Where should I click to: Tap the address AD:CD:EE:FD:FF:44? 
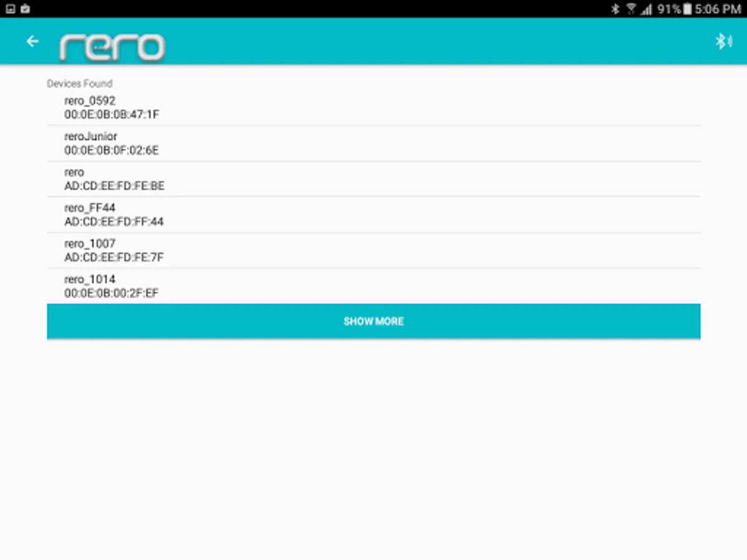(114, 222)
